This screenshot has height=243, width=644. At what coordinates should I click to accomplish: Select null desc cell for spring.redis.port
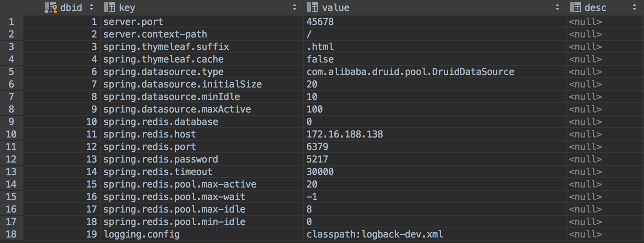[585, 147]
